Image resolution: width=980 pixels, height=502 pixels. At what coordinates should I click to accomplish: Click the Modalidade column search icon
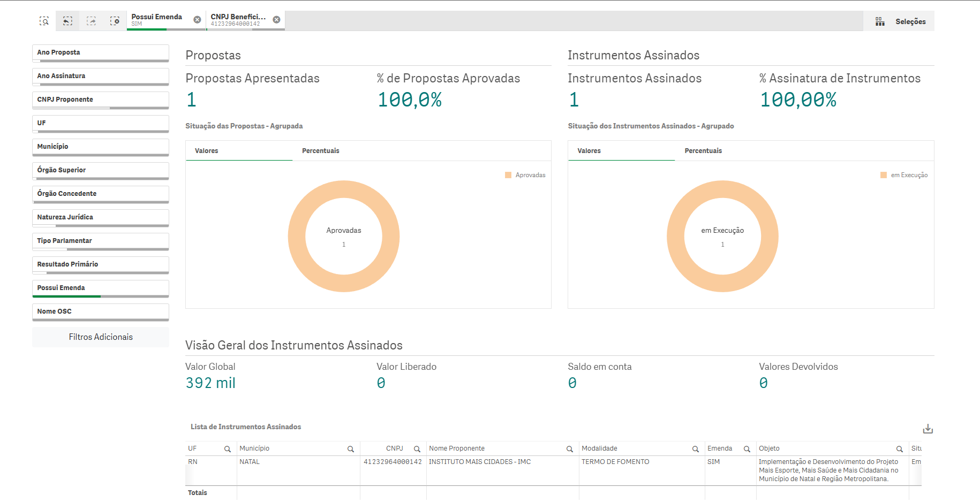point(695,449)
